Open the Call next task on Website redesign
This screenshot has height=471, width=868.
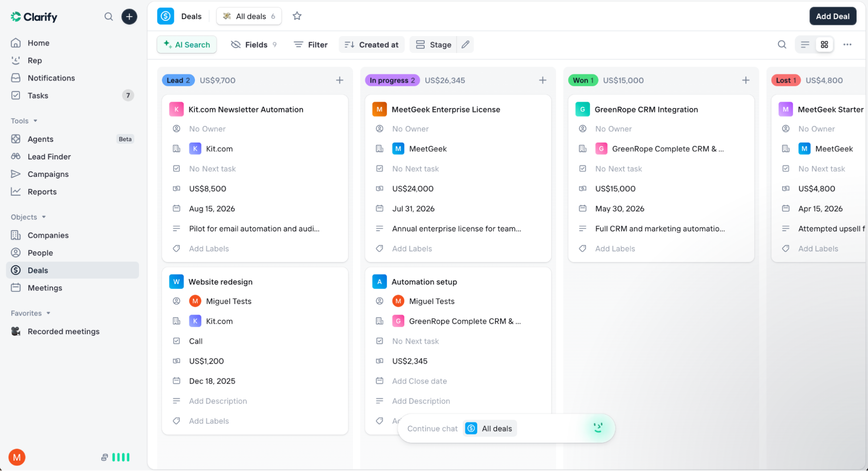click(196, 341)
